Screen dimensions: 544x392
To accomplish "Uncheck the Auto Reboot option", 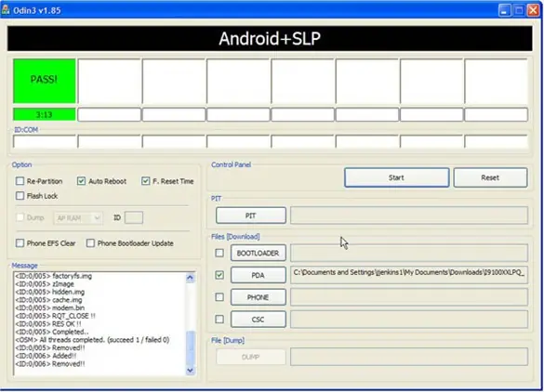I will click(x=81, y=181).
